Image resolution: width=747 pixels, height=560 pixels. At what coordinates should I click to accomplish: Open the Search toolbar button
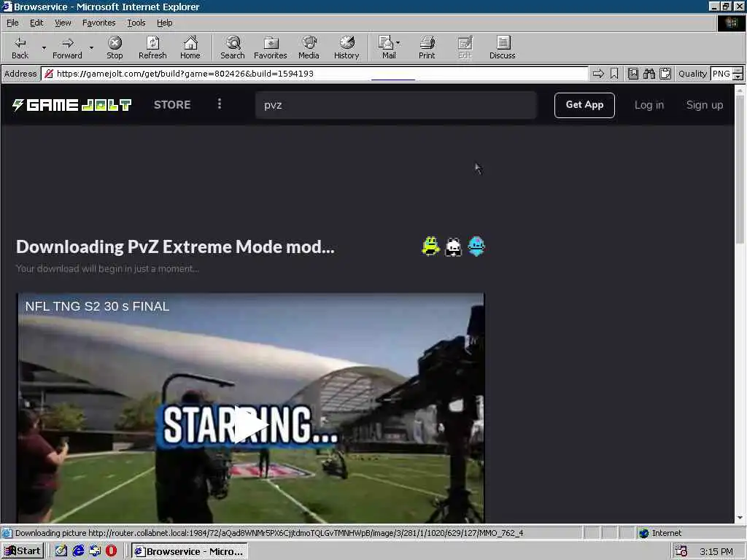233,47
